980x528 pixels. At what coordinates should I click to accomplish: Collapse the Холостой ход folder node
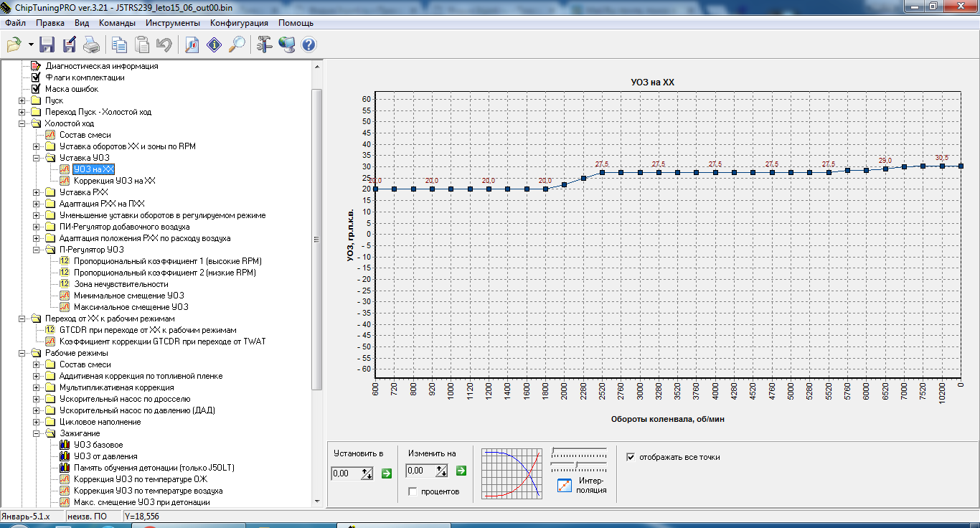22,123
